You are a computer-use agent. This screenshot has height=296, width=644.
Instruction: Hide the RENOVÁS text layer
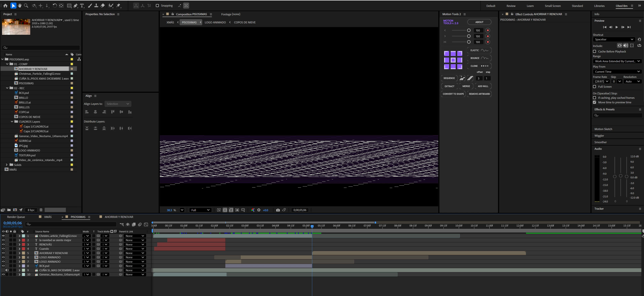(x=3, y=244)
